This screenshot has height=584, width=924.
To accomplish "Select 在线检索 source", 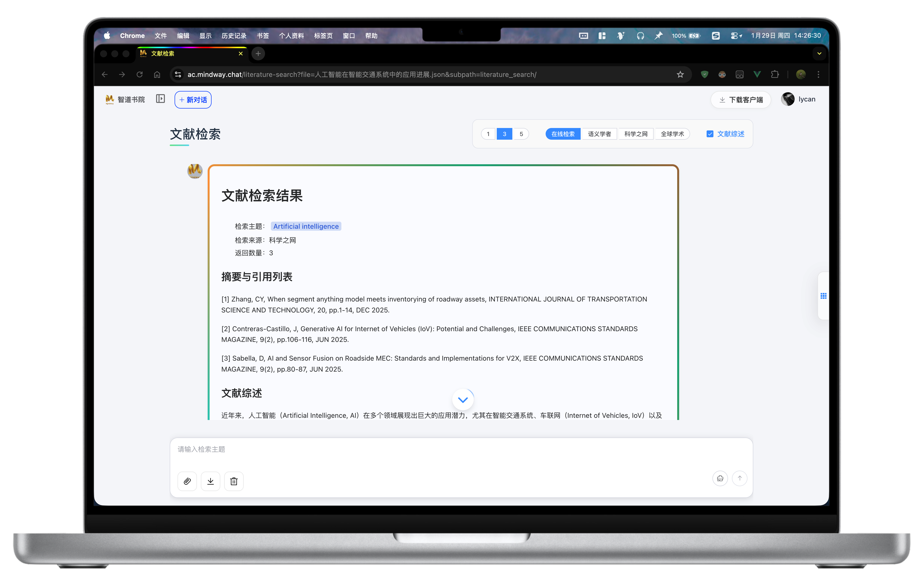I will [563, 134].
